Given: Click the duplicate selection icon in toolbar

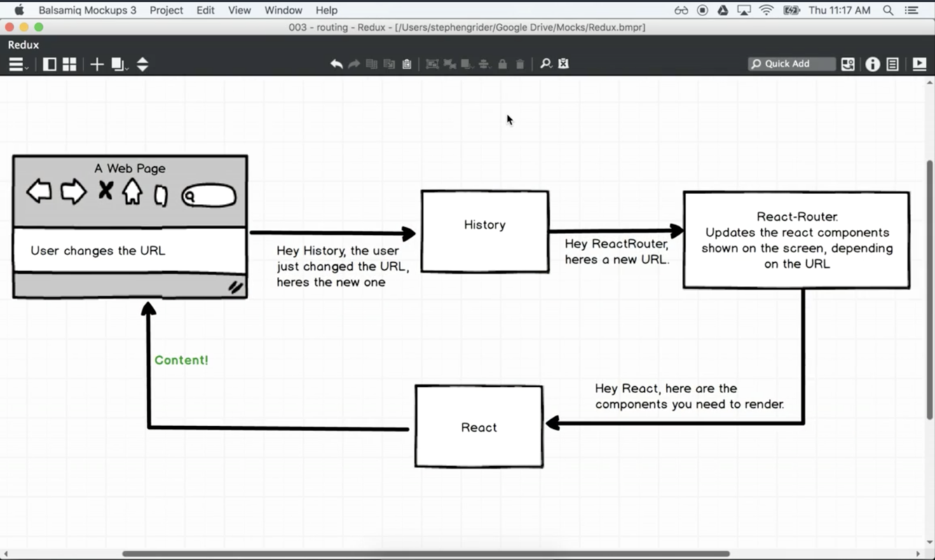Looking at the screenshot, I should [x=389, y=64].
